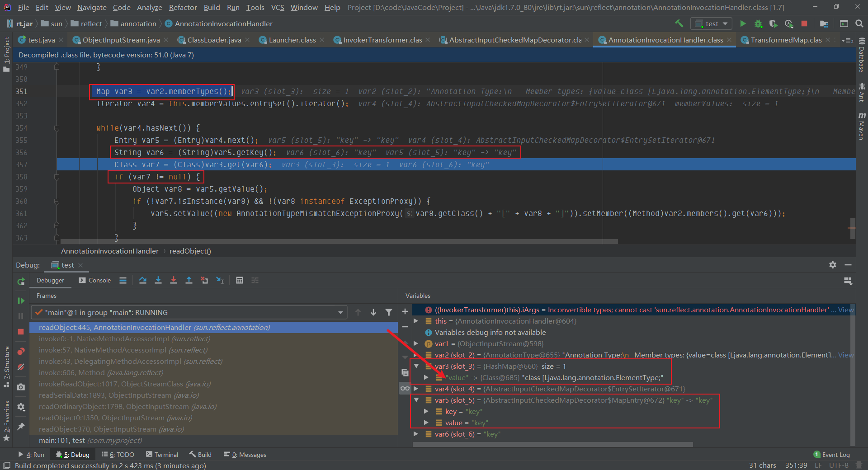Image resolution: width=868 pixels, height=470 pixels.
Task: Select next frame with down arrow
Action: (x=373, y=312)
